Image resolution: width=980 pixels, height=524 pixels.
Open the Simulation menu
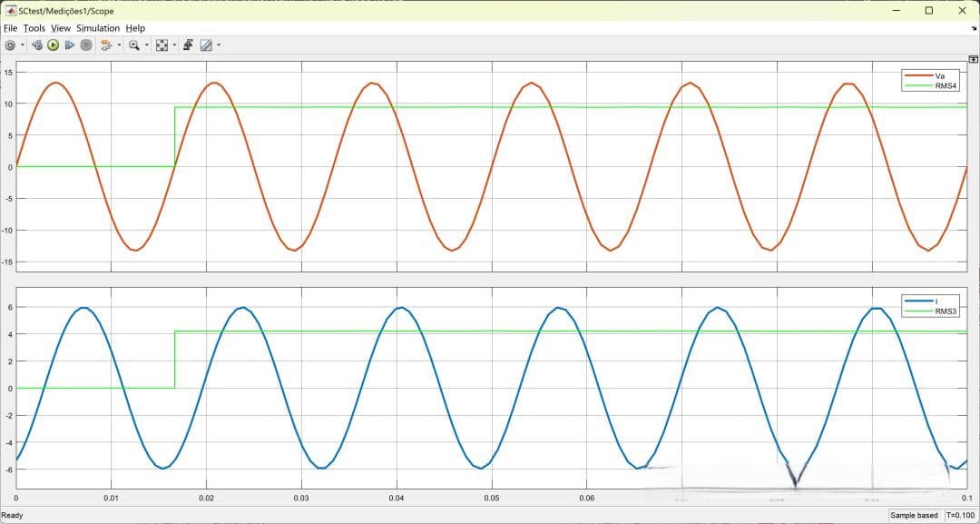98,28
